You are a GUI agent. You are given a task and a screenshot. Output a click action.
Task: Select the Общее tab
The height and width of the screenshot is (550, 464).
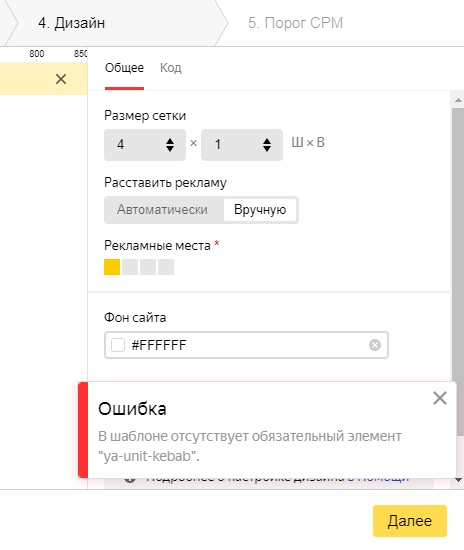124,68
